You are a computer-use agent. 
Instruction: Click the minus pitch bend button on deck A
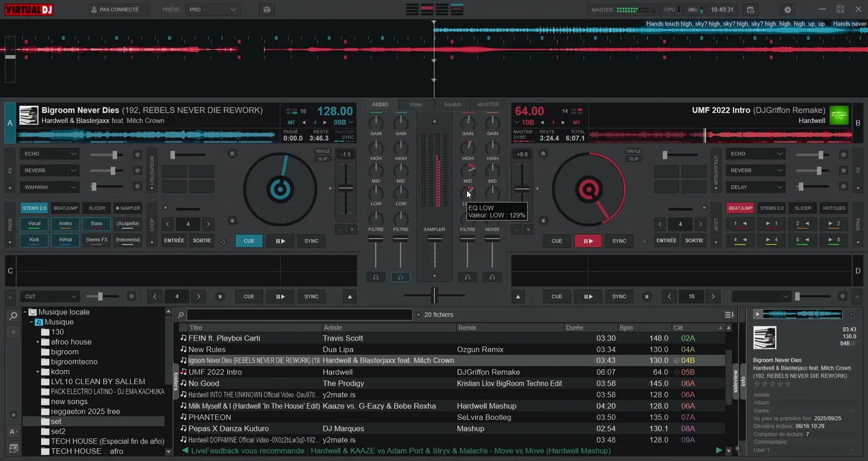[340, 229]
